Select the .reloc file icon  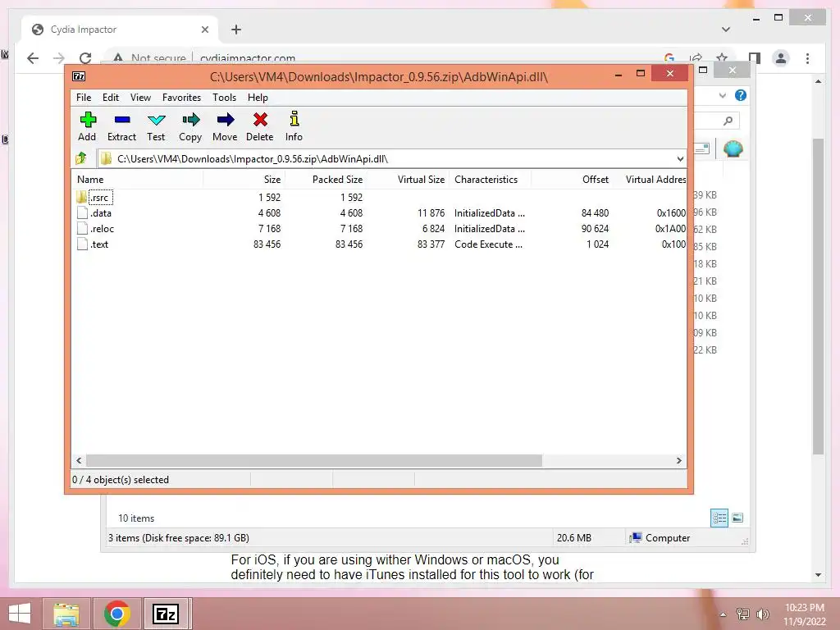click(x=82, y=228)
